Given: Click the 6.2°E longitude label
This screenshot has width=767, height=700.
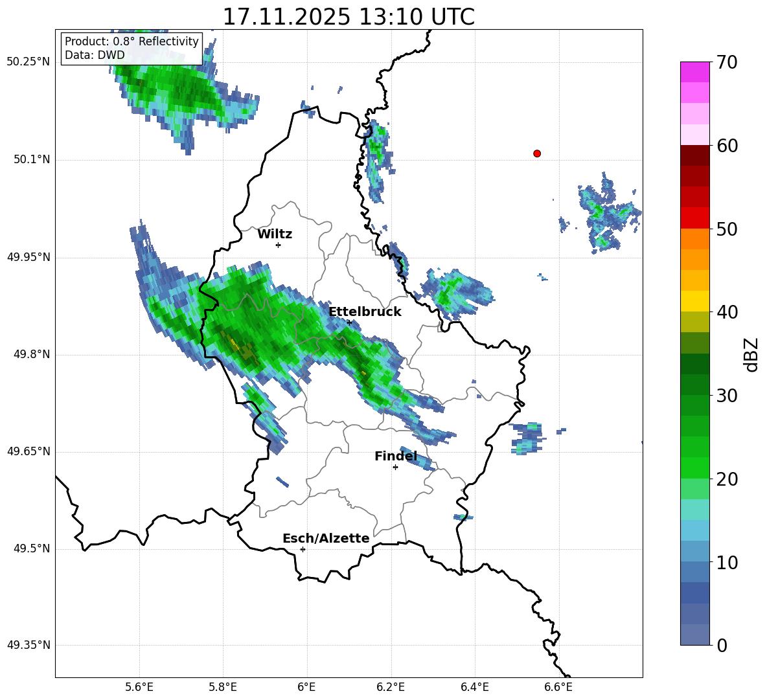Looking at the screenshot, I should (x=391, y=687).
